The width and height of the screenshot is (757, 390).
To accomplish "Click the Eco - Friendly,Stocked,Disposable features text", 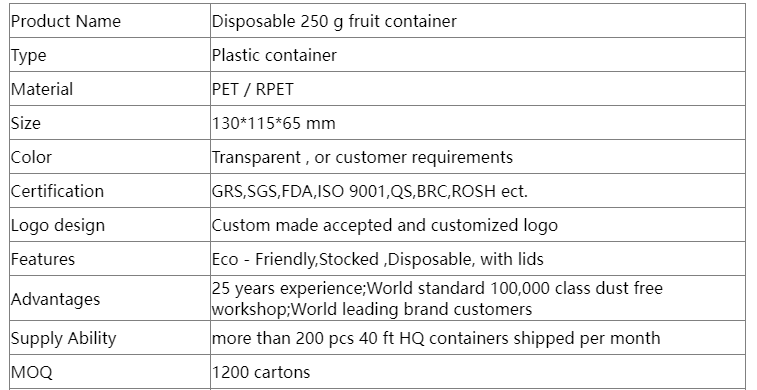I will (378, 259).
